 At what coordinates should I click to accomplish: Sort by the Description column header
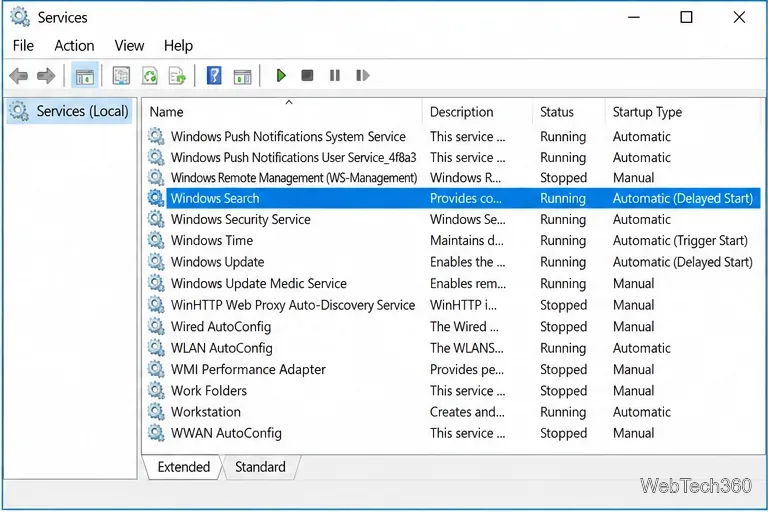click(477, 112)
